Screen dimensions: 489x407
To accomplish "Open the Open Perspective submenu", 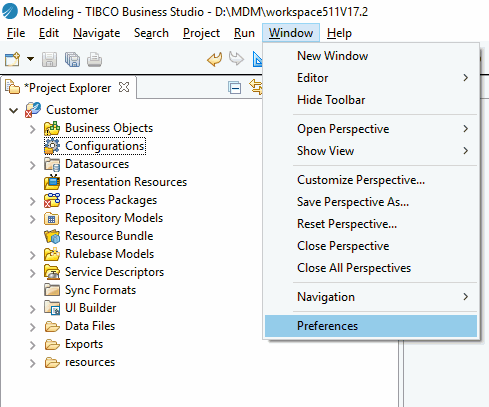I will point(371,129).
